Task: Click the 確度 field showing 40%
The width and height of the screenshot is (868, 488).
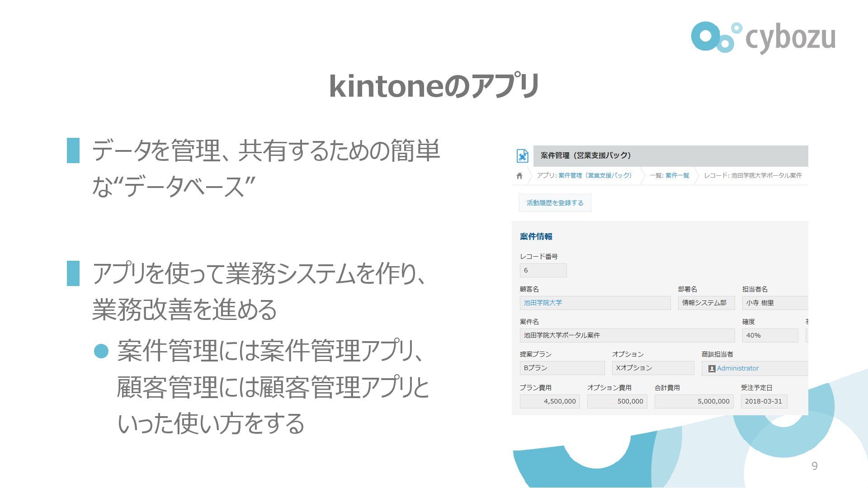Action: pos(769,335)
